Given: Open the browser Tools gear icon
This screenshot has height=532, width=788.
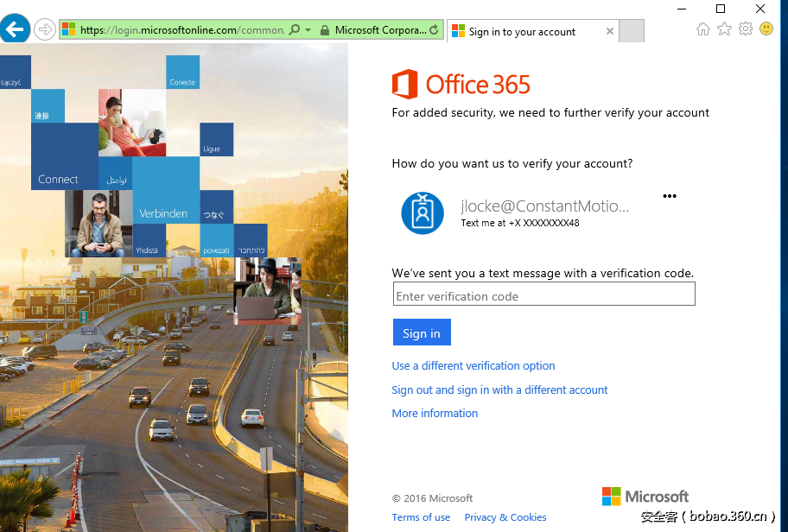Looking at the screenshot, I should coord(746,28).
